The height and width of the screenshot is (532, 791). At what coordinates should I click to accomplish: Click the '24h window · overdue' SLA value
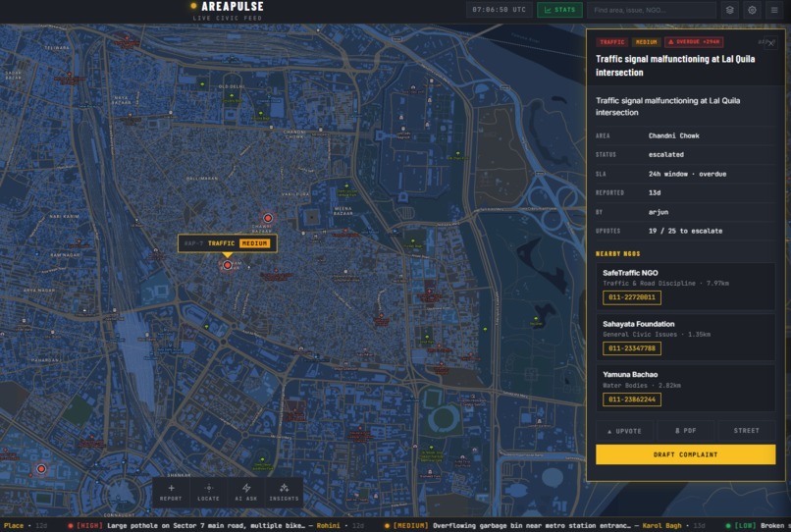click(x=687, y=174)
